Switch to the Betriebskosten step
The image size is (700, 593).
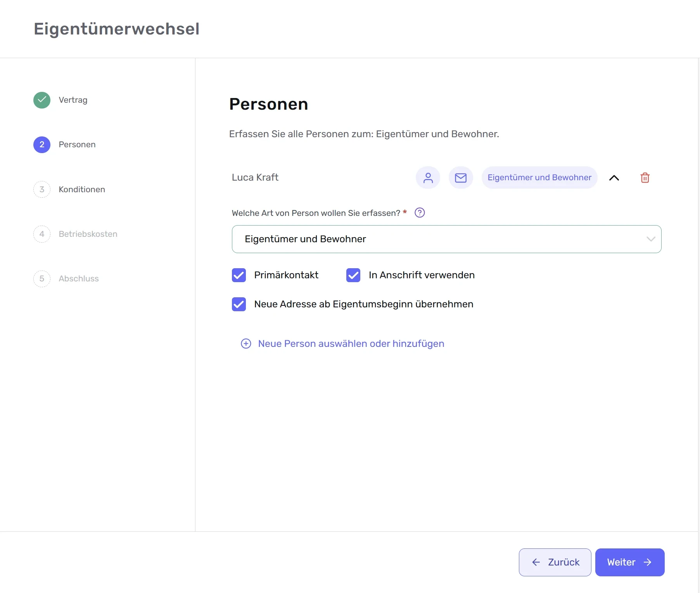click(88, 234)
